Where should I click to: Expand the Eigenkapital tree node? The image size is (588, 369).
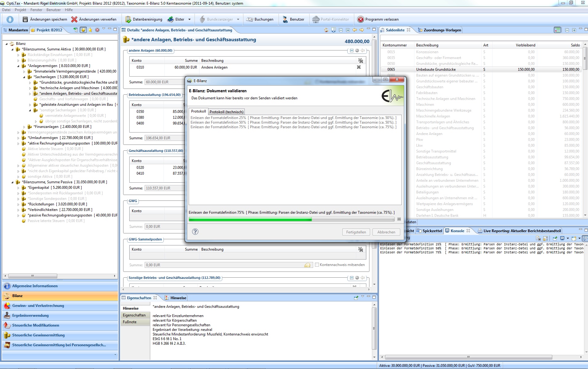click(18, 188)
